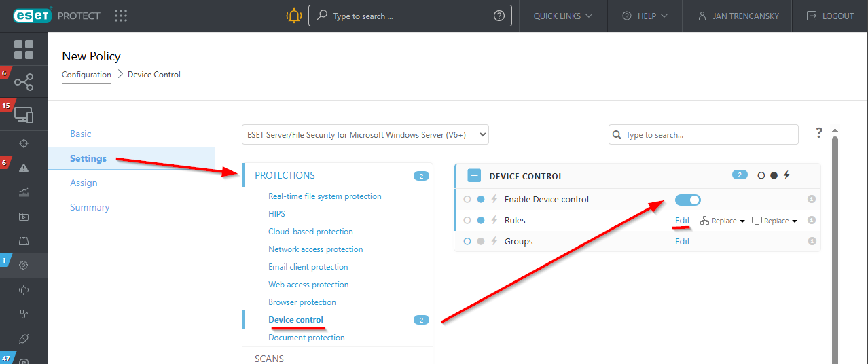The height and width of the screenshot is (364, 868).
Task: Open the HELP dropdown menu
Action: click(645, 16)
